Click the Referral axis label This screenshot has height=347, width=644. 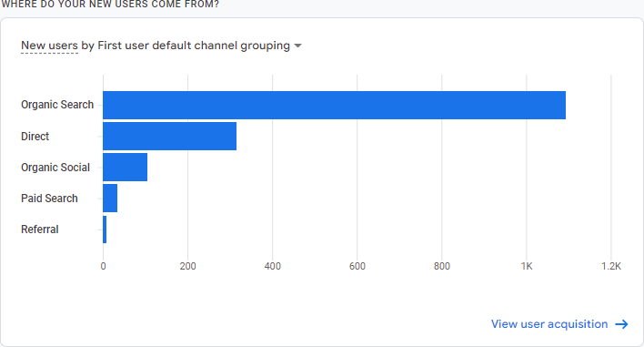(x=40, y=229)
